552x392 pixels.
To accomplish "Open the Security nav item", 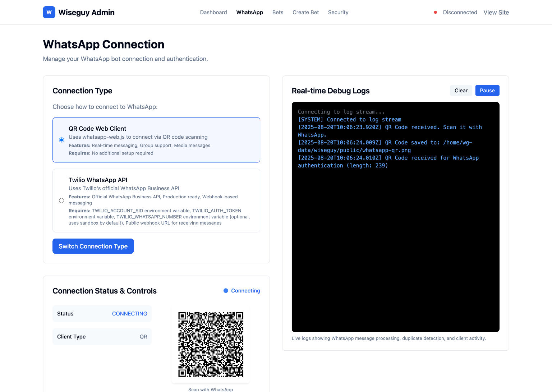I will [338, 12].
